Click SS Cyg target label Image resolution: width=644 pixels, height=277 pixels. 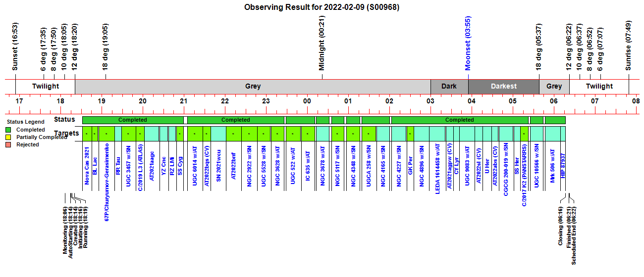click(180, 166)
